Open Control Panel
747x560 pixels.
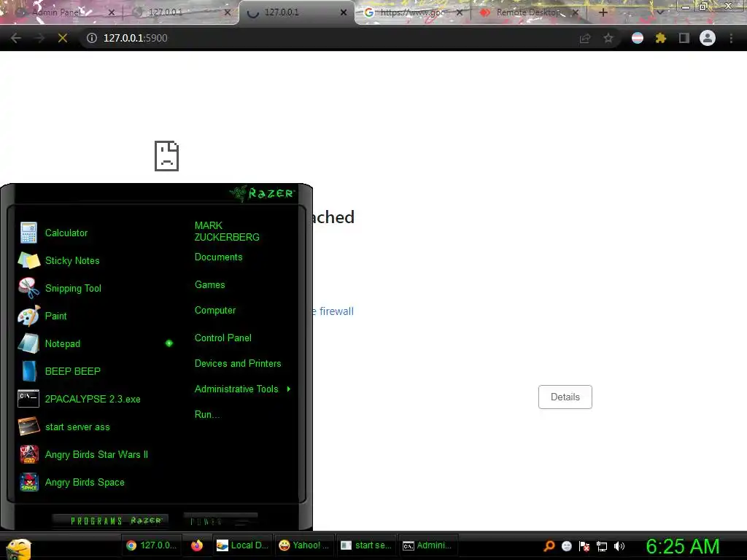tap(223, 338)
